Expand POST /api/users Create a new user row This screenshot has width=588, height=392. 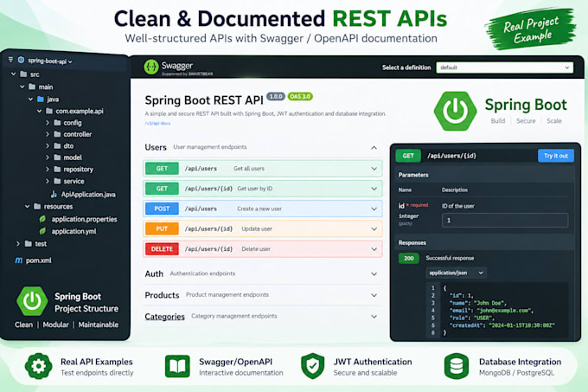click(263, 209)
